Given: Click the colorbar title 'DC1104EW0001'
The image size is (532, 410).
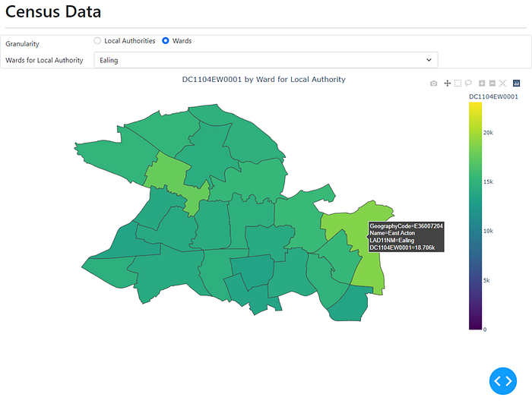Looking at the screenshot, I should click(x=493, y=97).
